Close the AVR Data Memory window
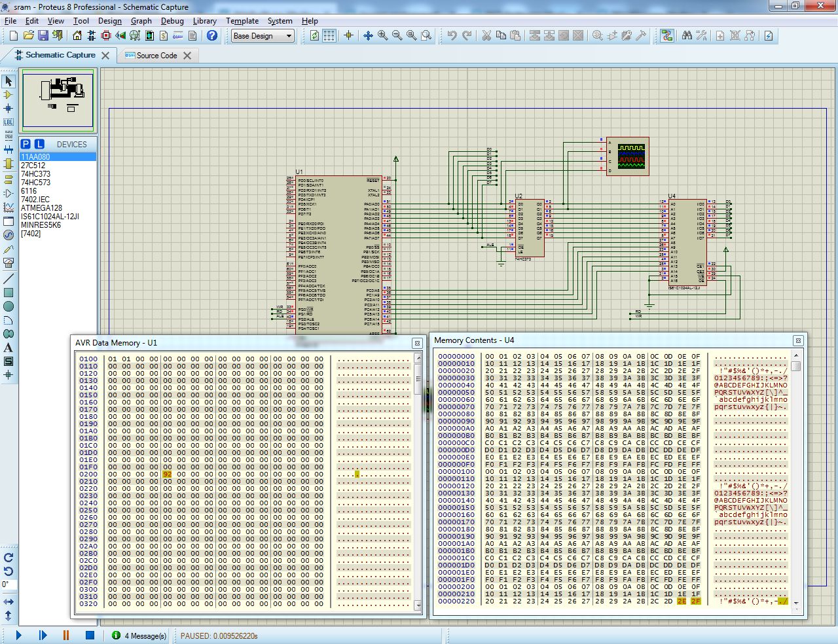 [x=416, y=343]
